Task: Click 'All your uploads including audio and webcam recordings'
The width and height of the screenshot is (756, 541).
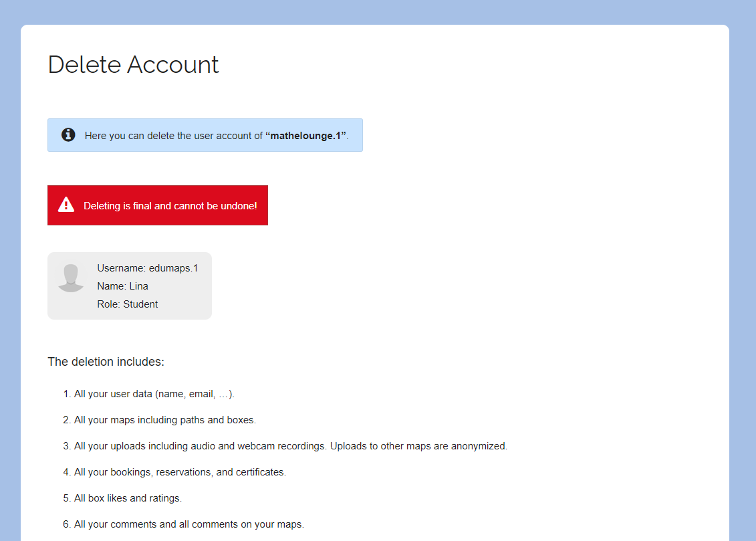Action: [x=201, y=446]
